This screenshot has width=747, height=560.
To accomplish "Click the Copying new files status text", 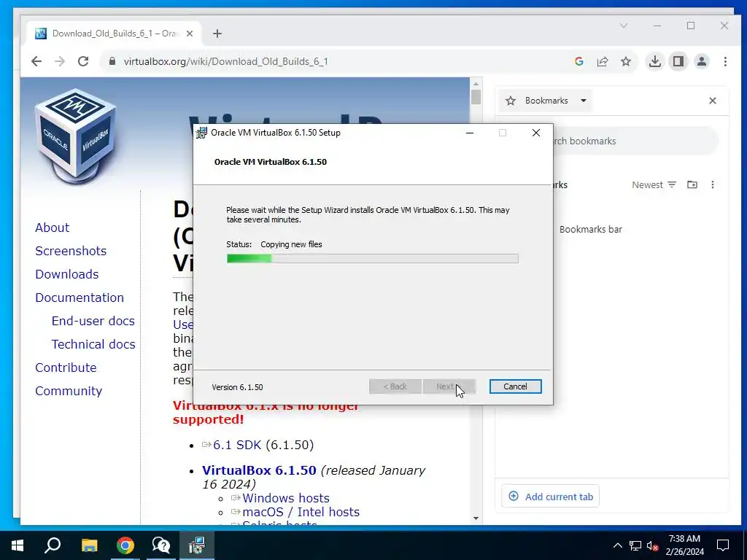I will coord(291,244).
